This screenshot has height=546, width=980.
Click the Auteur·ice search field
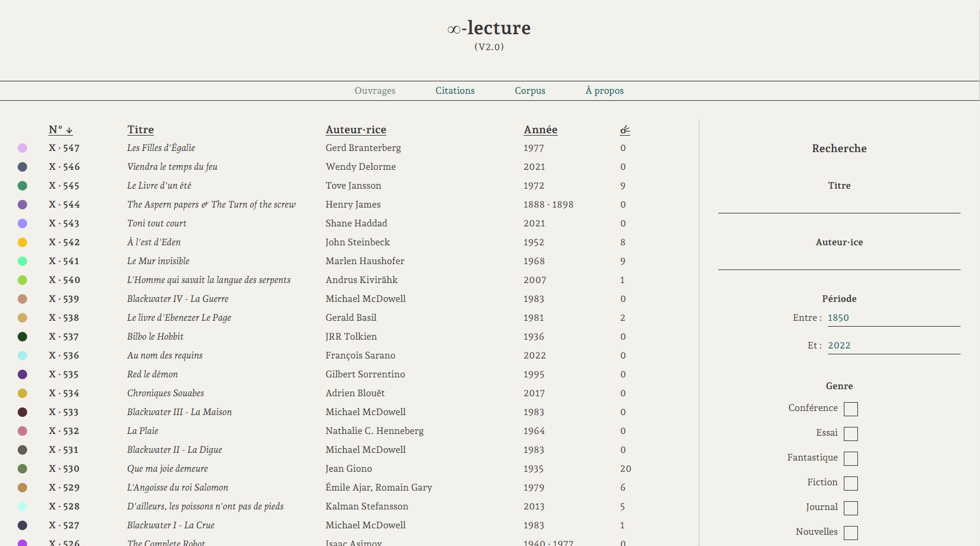tap(839, 264)
